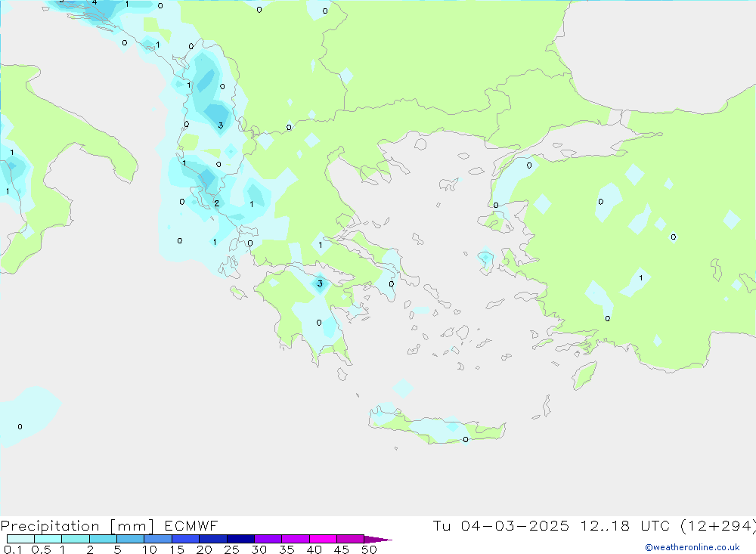This screenshot has height=554, width=756.
Task: Click the '0.1' legend scale label
Action: pyautogui.click(x=13, y=549)
